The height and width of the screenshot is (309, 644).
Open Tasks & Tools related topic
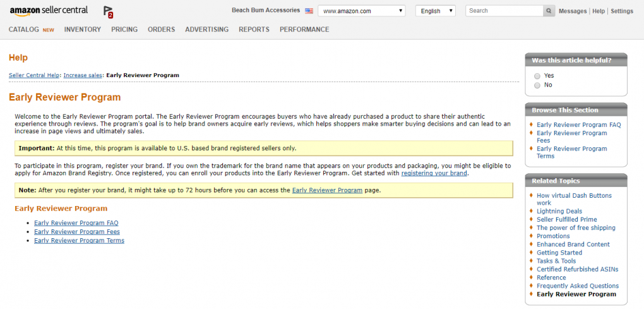[x=556, y=261]
